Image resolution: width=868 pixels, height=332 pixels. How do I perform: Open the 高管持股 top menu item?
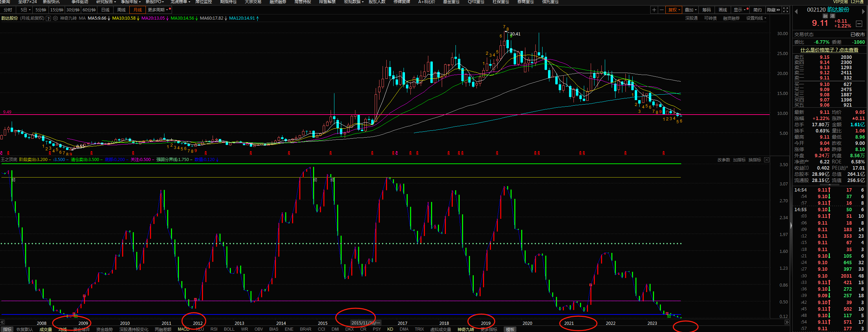[302, 2]
